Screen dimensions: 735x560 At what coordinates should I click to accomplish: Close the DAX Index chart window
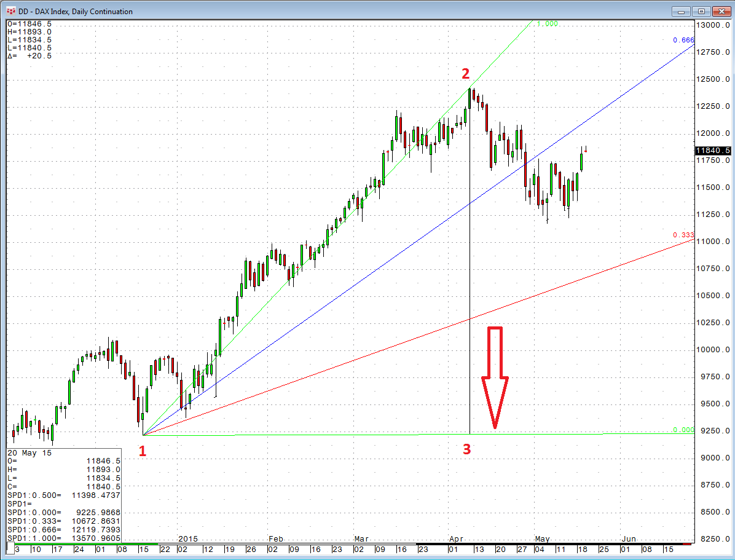pos(721,11)
